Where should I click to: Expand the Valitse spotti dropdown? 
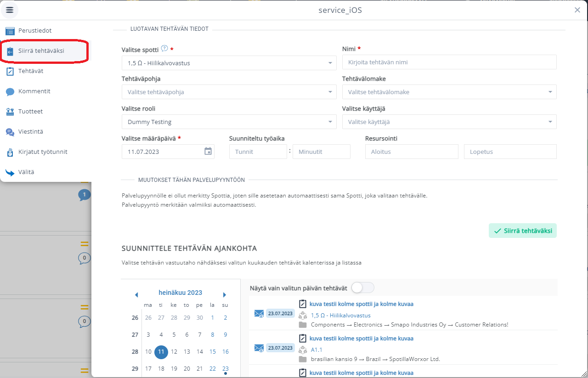click(229, 63)
